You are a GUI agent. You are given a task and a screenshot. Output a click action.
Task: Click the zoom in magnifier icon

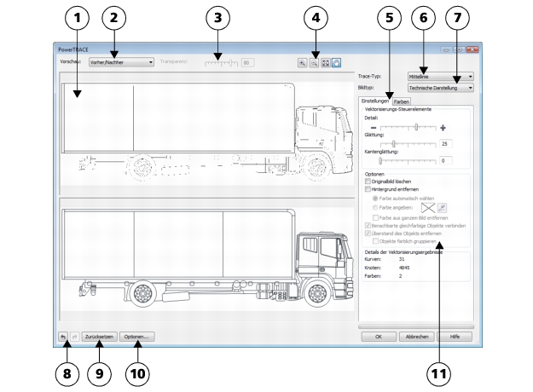coord(303,62)
